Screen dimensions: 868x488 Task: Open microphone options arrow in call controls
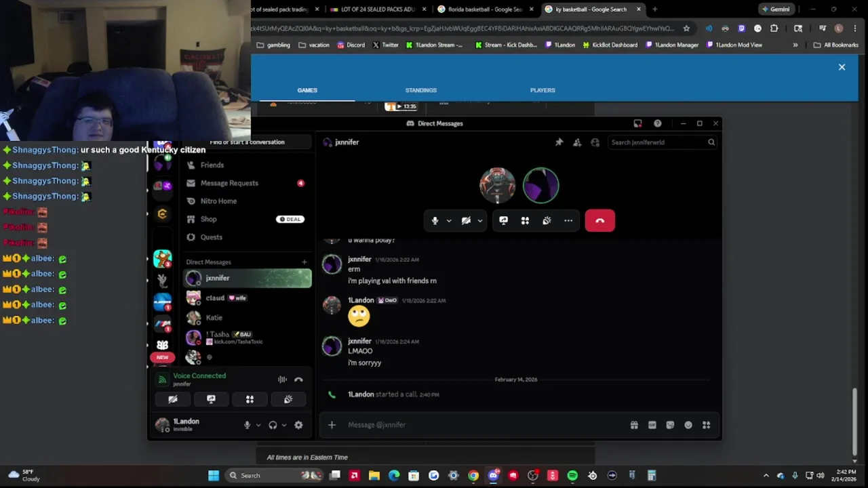coord(449,220)
